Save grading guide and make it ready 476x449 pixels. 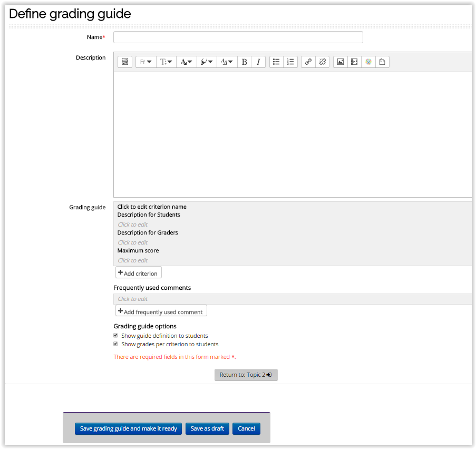pyautogui.click(x=128, y=428)
